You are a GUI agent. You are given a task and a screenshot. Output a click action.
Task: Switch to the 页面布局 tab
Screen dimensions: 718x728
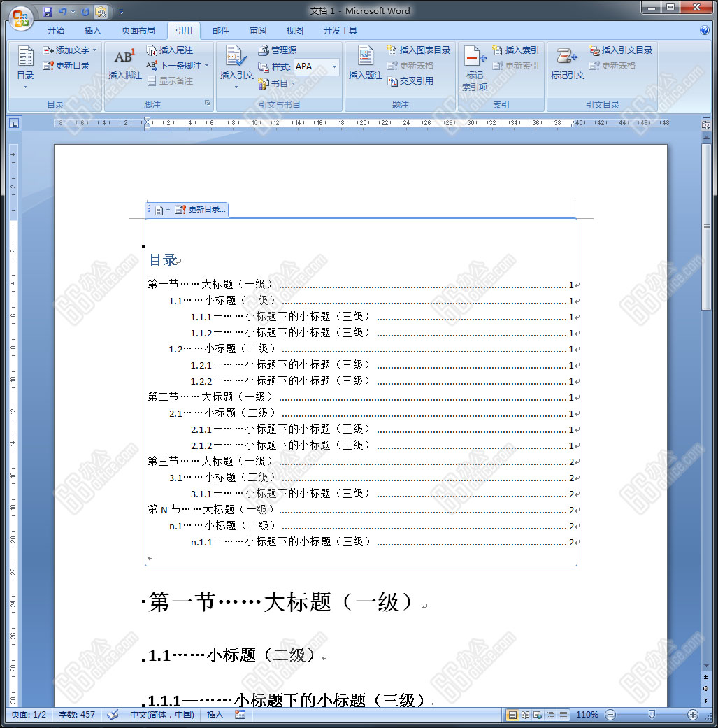138,31
